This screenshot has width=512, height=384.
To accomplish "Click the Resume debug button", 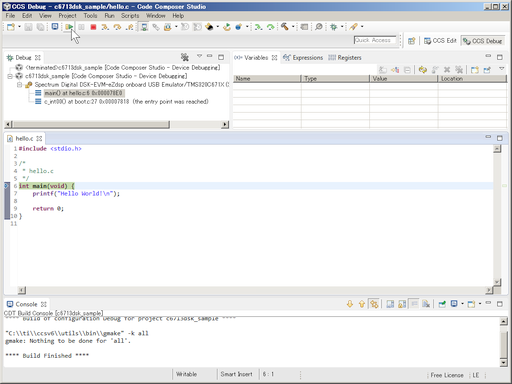I will click(x=69, y=27).
